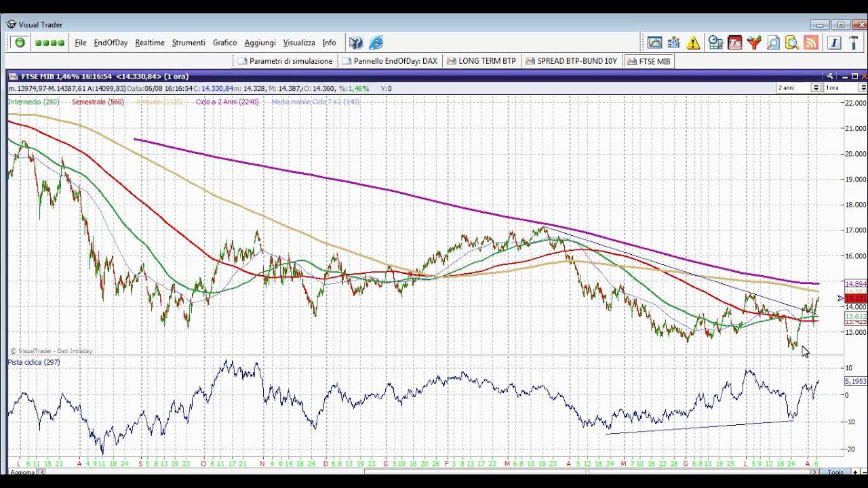Click the document magnifier search icon
Viewport: 868px width, 488px height.
click(772, 43)
